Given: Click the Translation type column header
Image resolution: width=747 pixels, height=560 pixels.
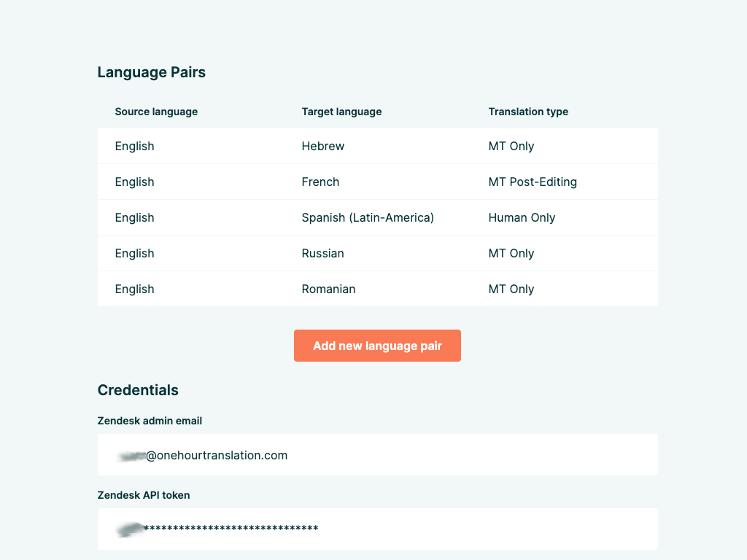Looking at the screenshot, I should (x=528, y=112).
